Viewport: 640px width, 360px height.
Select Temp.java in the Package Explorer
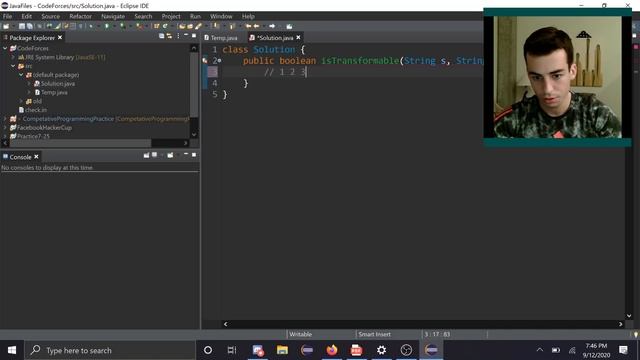point(54,92)
